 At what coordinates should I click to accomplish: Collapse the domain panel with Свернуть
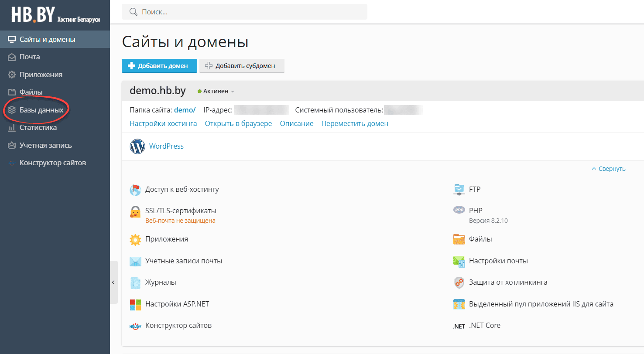[x=609, y=169]
